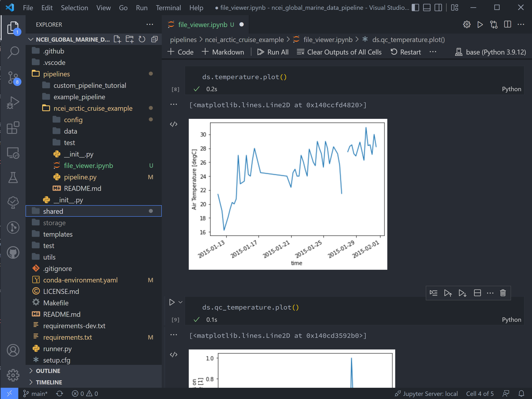Viewport: 532px width, 399px height.
Task: Toggle the bottom panel layout button
Action: coord(427,8)
